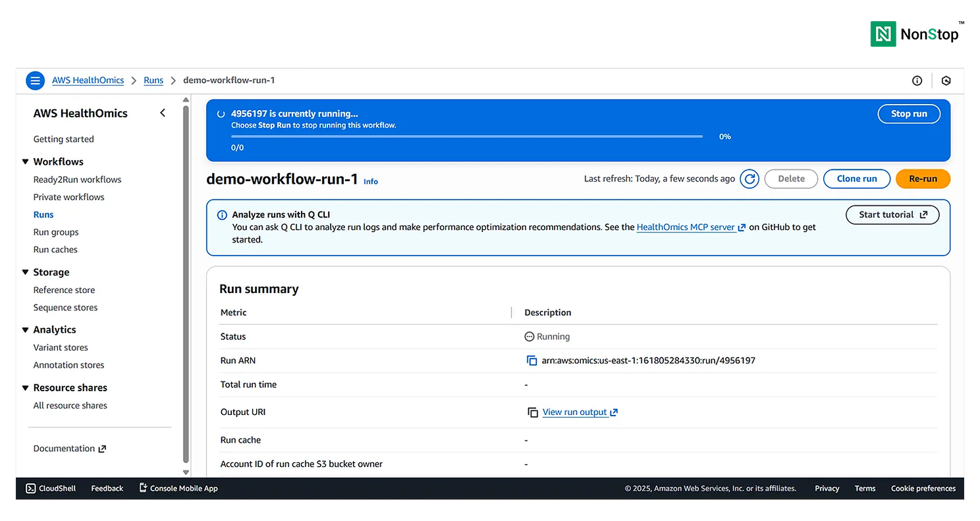
Task: Click the NonStop logo
Action: tap(917, 34)
